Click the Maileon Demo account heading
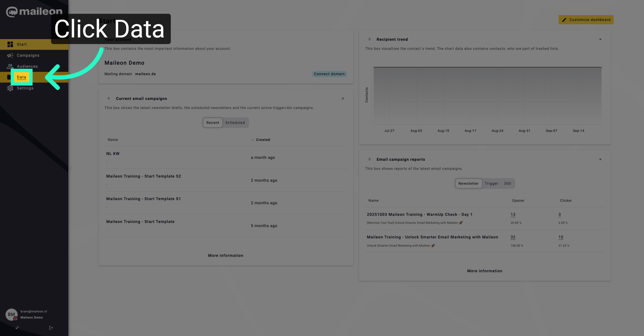Screen dimensions: 644x336 point(125,63)
